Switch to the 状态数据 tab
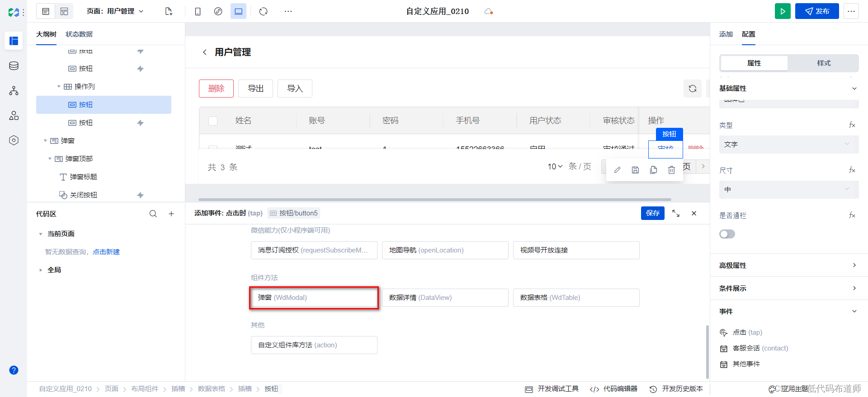Image resolution: width=868 pixels, height=397 pixels. tap(79, 34)
